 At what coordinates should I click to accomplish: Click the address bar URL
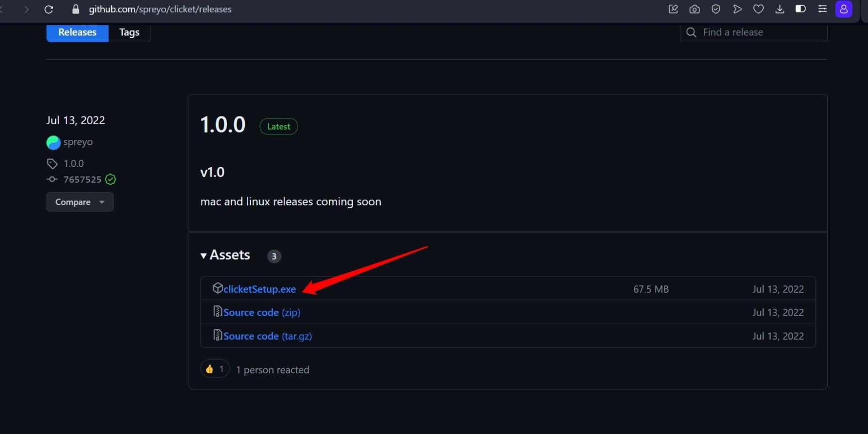click(x=160, y=9)
